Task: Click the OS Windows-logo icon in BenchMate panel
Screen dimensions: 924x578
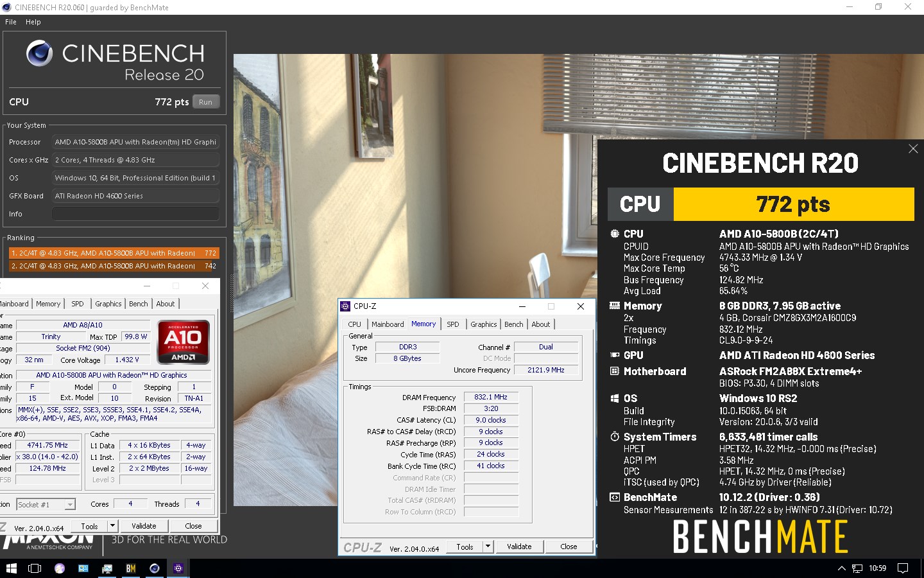Action: pyautogui.click(x=615, y=398)
